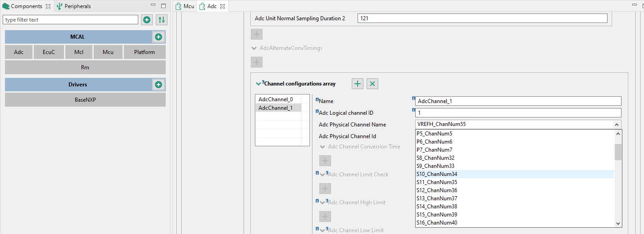Open the Adc Physical Channel Name dropdown

tap(617, 125)
